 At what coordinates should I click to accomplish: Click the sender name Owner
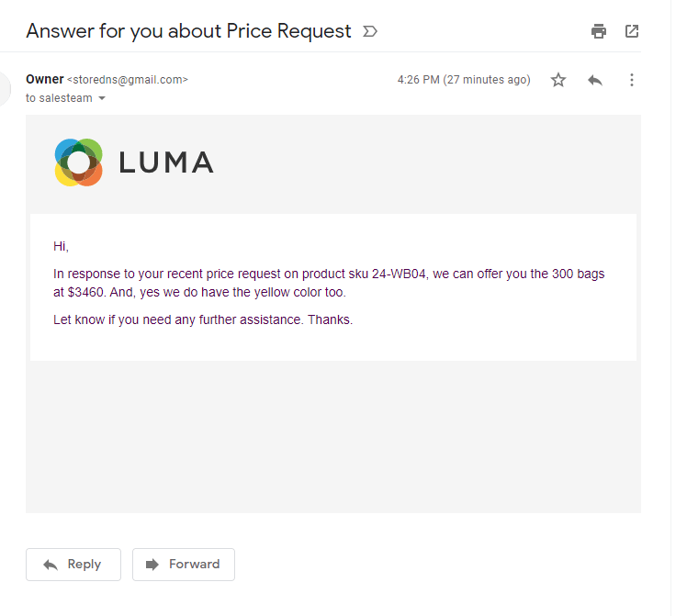tap(45, 79)
